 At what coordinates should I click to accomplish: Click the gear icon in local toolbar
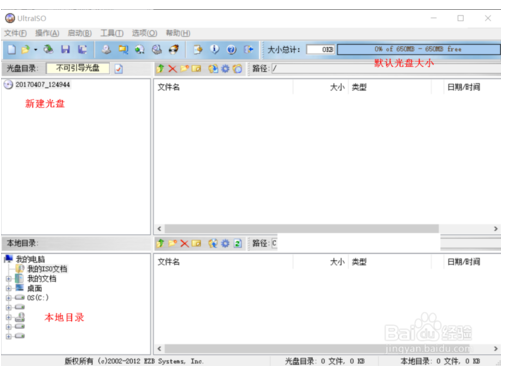point(226,243)
